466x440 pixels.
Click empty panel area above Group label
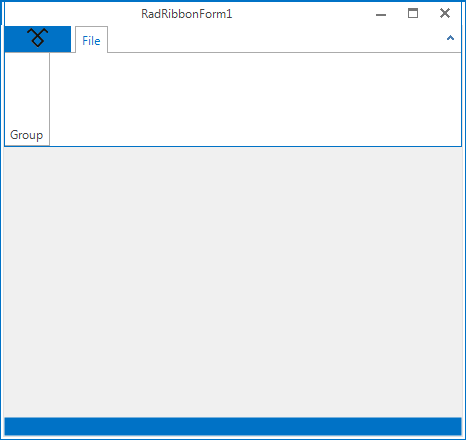coord(27,90)
